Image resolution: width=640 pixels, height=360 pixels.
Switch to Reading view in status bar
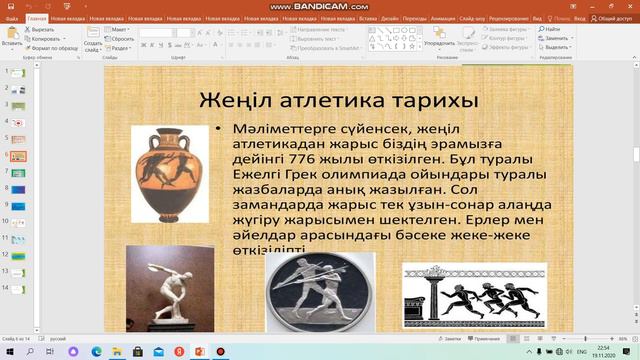(x=540, y=339)
